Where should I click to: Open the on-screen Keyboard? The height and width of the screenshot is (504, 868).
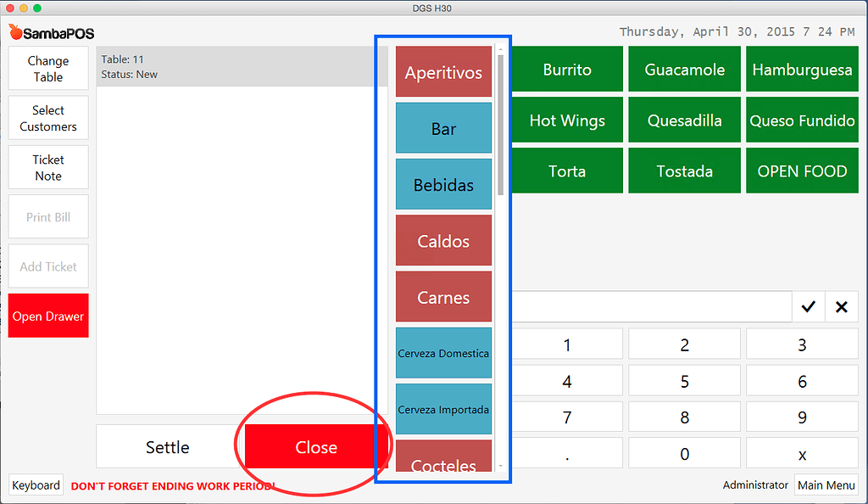coord(36,484)
